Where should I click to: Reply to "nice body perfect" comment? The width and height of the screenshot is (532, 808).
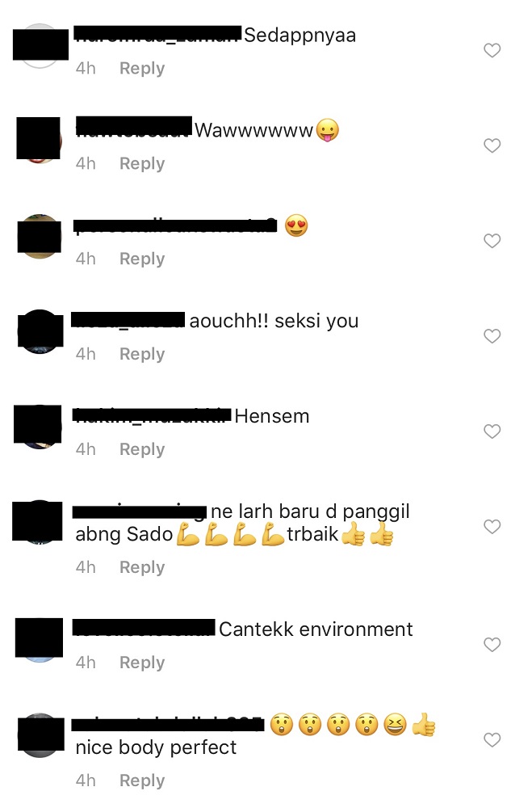(142, 781)
